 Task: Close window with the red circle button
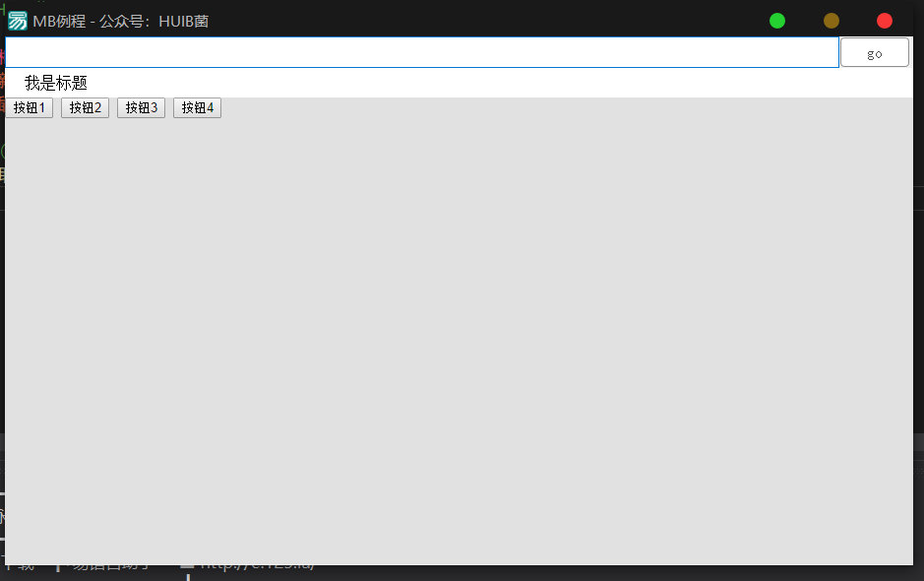pyautogui.click(x=885, y=21)
